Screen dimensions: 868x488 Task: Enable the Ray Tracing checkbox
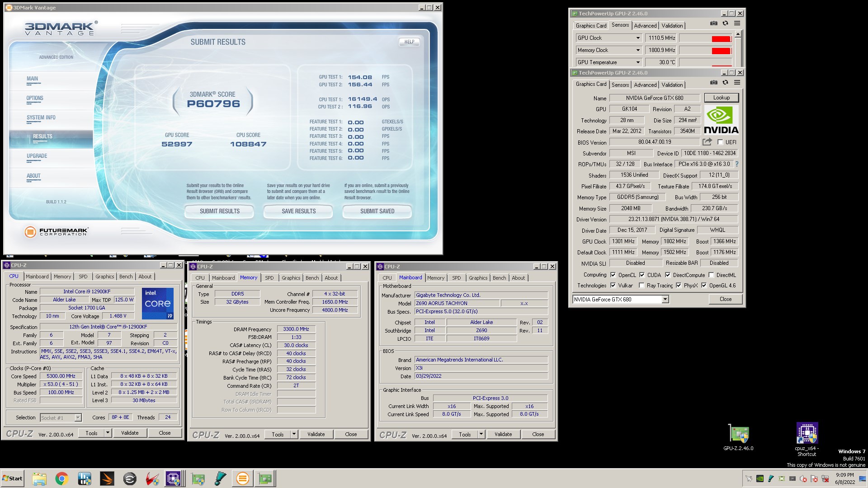[x=642, y=285]
